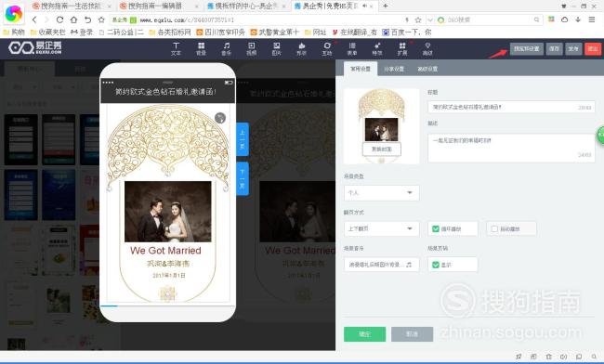The height and width of the screenshot is (364, 604).
Task: Click the red 退出 exit button
Action: click(x=593, y=49)
